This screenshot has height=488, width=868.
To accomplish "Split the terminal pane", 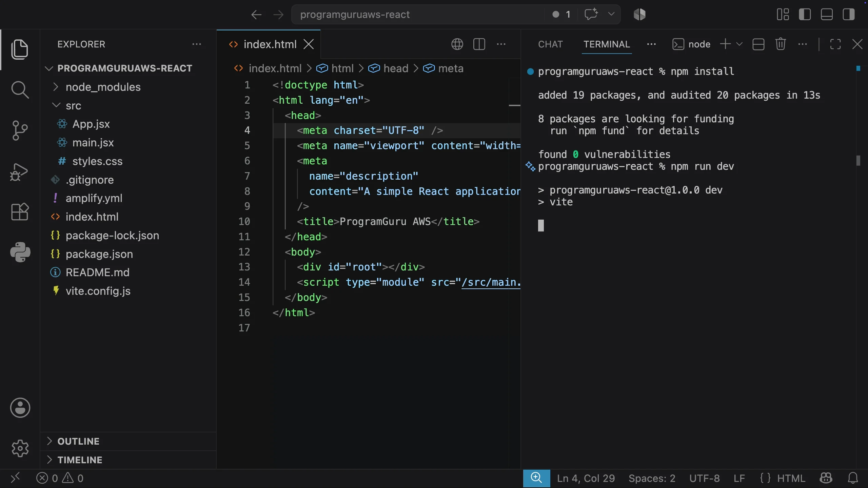I will click(x=758, y=44).
